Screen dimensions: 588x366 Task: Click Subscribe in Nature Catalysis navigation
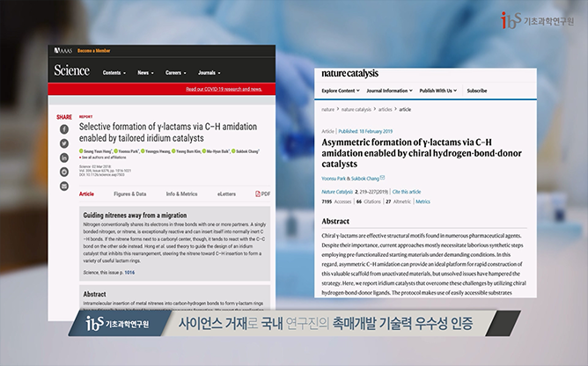pyautogui.click(x=476, y=91)
